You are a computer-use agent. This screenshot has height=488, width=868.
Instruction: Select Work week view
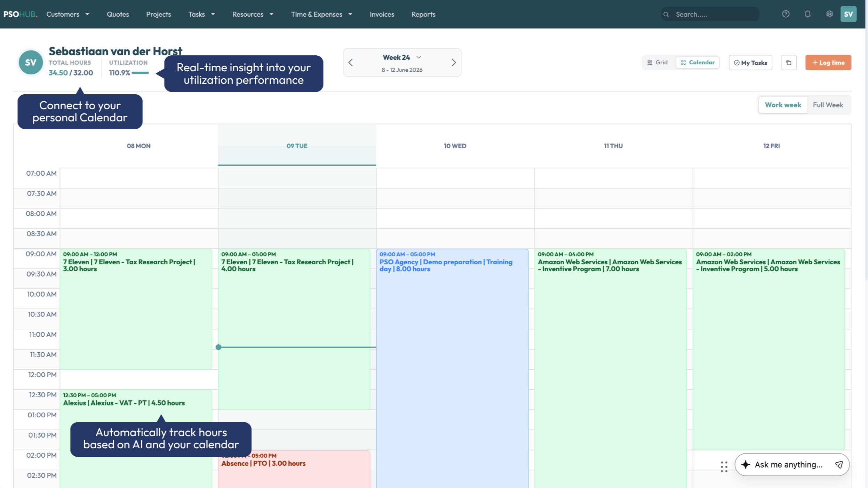[x=783, y=105]
